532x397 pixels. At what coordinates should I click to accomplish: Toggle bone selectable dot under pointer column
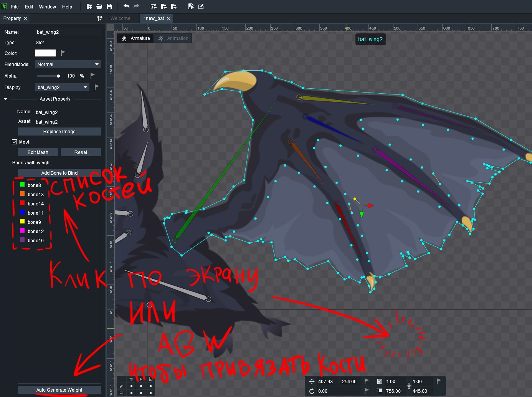(141, 386)
